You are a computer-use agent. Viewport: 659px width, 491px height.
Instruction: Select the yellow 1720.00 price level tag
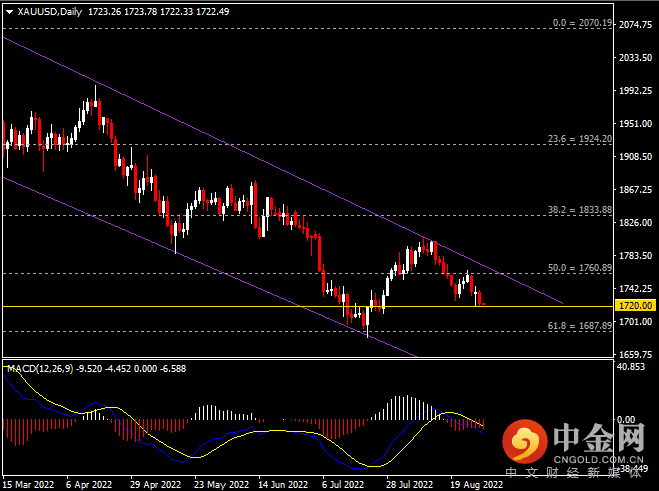point(635,306)
